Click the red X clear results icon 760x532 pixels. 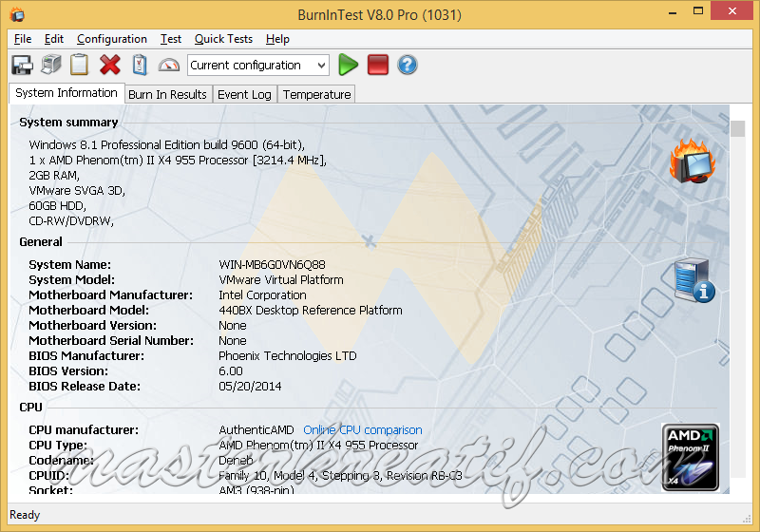(x=110, y=65)
